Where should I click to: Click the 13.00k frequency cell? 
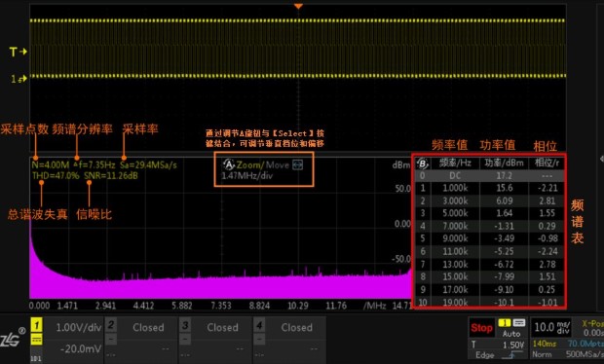coord(455,265)
